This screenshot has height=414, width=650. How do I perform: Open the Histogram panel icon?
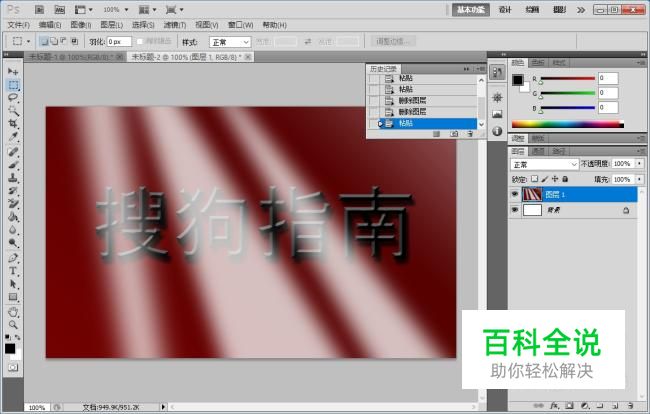click(x=497, y=114)
